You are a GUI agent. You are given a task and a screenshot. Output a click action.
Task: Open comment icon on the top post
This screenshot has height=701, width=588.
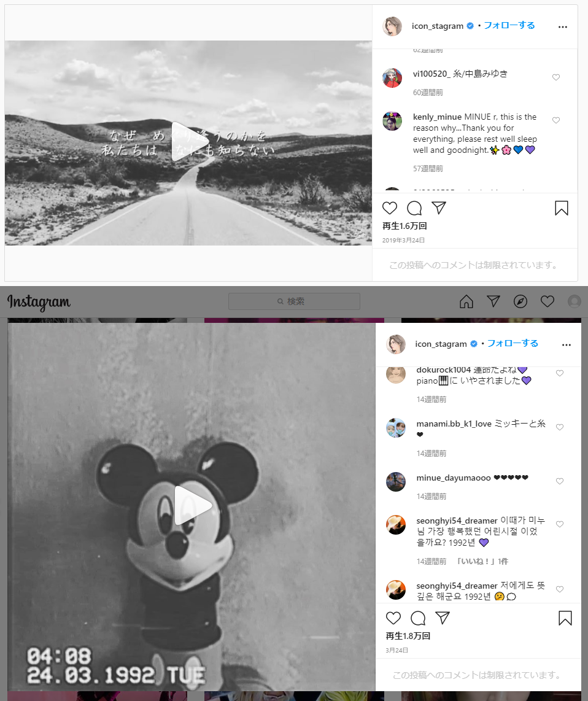tap(414, 208)
